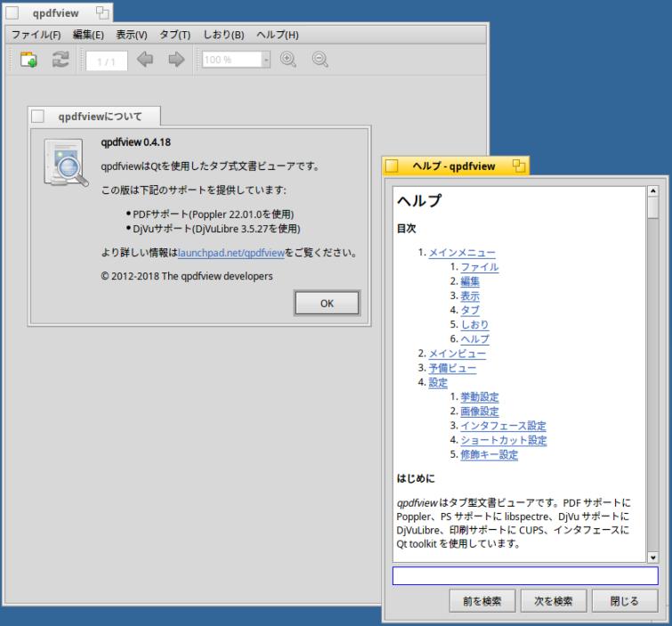Click the 目次 heading in Help
The image size is (672, 626).
pos(406,229)
